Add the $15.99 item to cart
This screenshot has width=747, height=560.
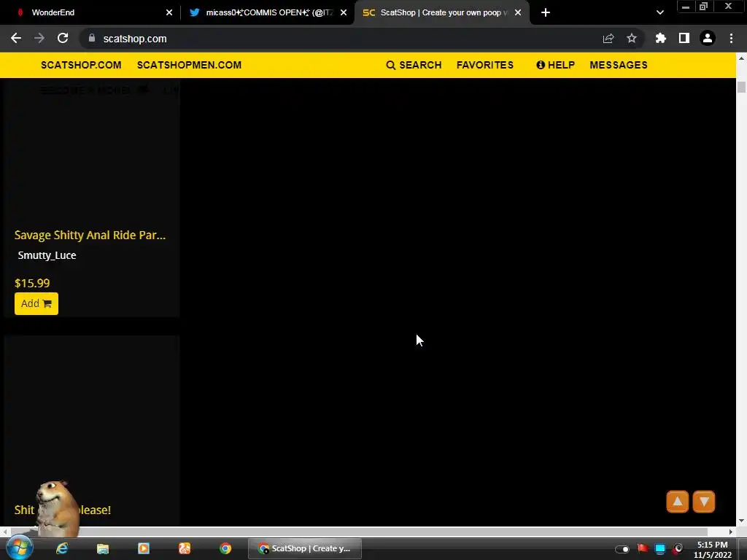[36, 303]
